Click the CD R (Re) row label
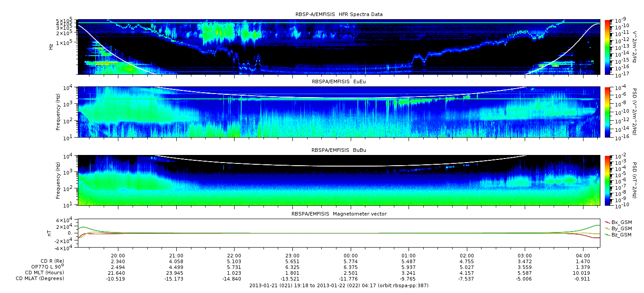This screenshot has height=293, width=644. 49,261
